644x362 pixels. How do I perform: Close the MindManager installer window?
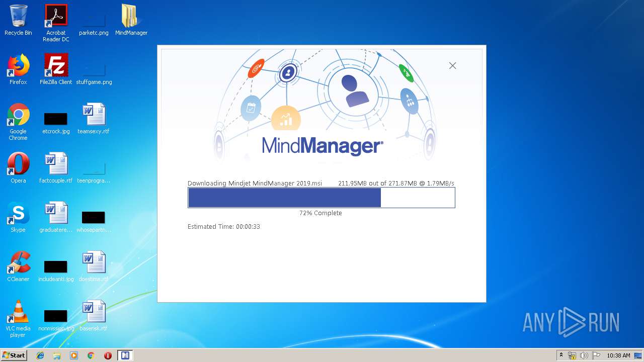[452, 65]
